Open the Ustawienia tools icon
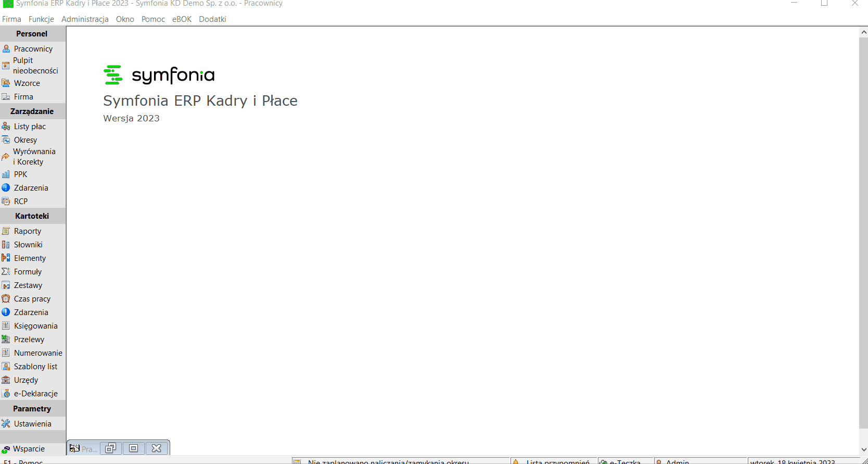 click(6, 423)
